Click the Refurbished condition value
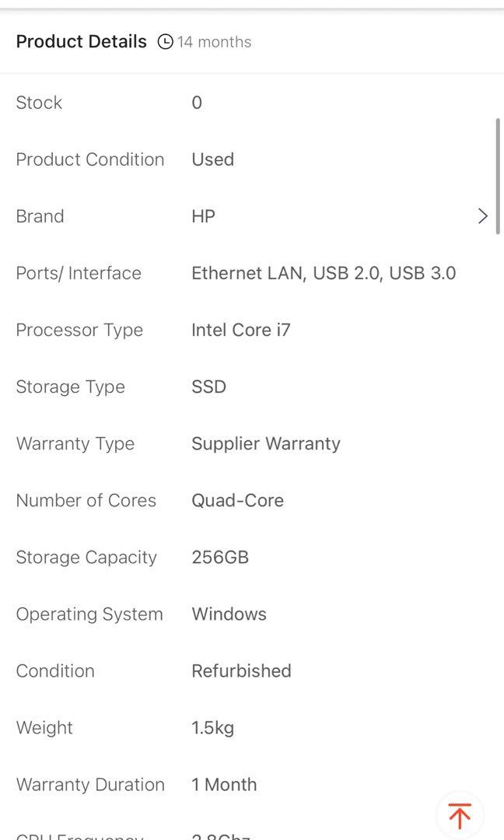504x840 pixels. [241, 670]
